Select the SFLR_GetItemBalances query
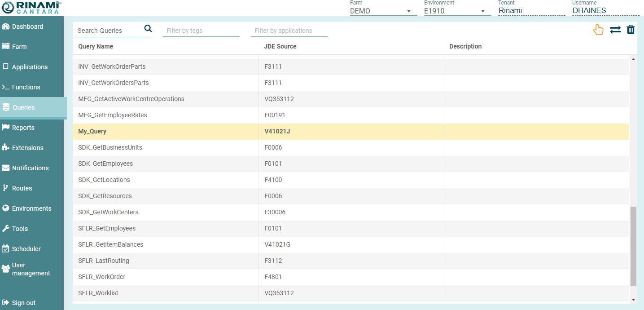This screenshot has width=644, height=310. tap(111, 245)
